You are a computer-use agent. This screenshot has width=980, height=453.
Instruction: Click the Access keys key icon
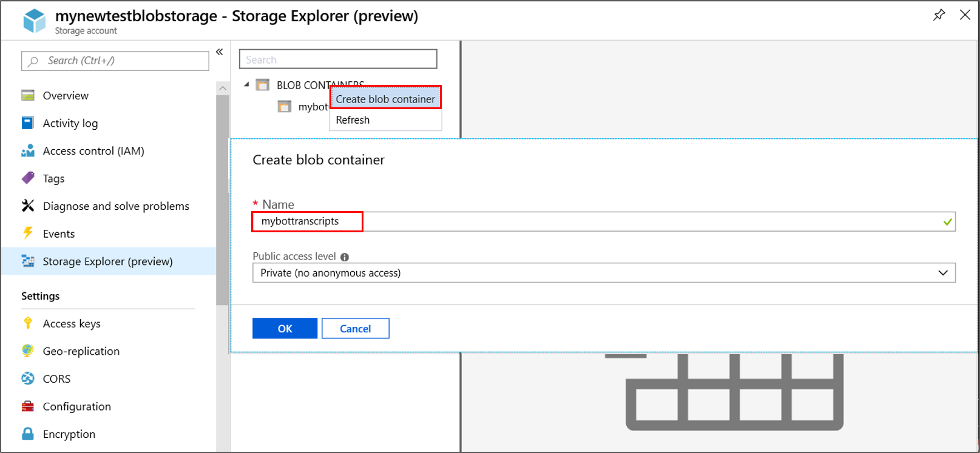28,323
